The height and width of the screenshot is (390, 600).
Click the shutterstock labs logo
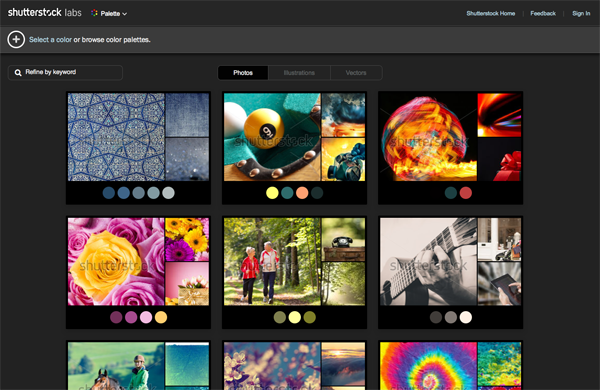coord(45,13)
